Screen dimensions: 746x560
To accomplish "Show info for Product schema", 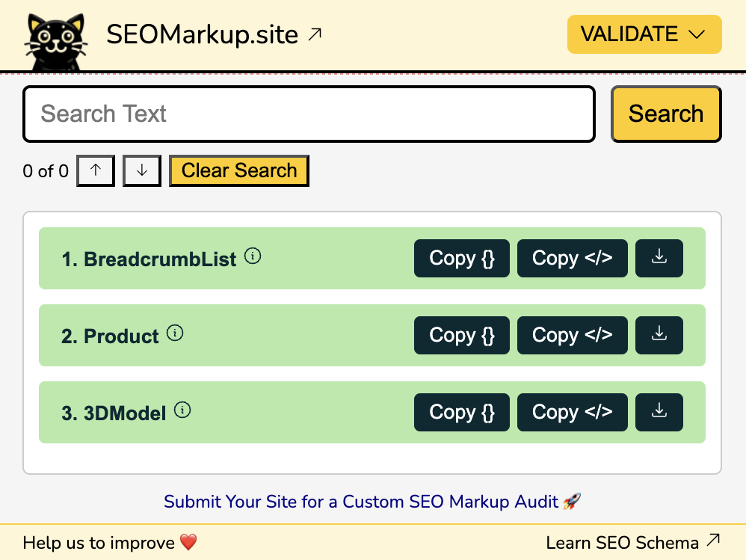I will (175, 333).
